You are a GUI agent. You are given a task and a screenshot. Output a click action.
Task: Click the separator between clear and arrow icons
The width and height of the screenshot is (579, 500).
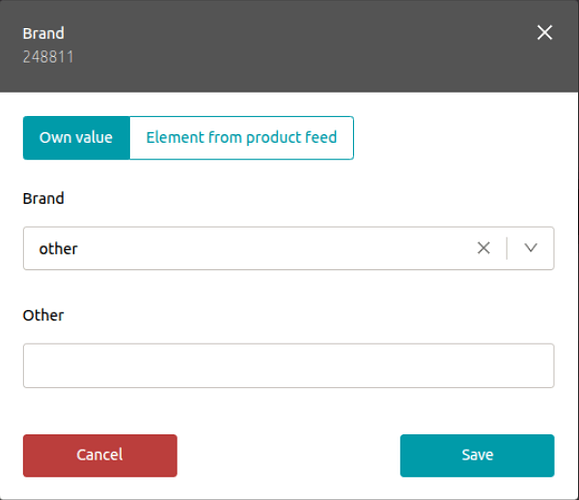(x=507, y=248)
